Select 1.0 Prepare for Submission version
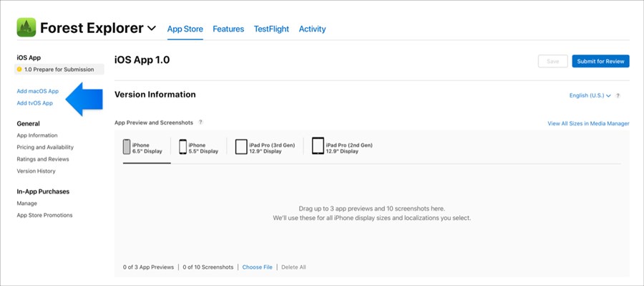This screenshot has width=644, height=286. point(59,69)
